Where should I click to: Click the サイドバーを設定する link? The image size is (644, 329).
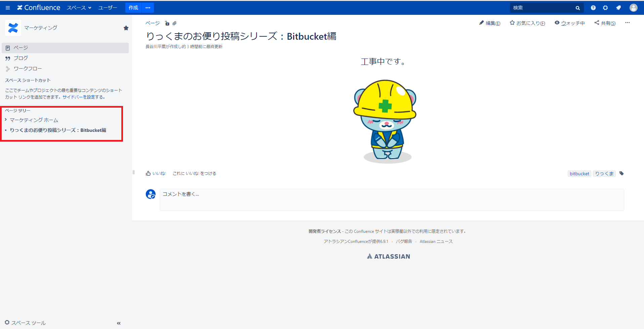point(84,97)
